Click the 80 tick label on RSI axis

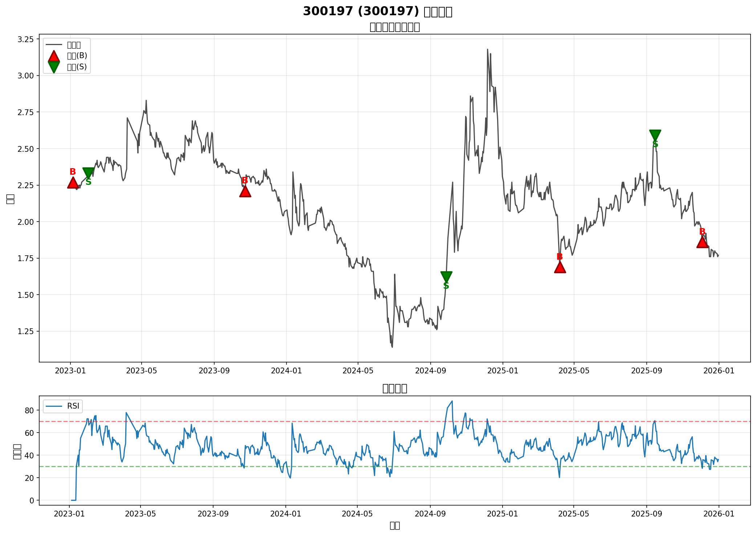(x=29, y=410)
